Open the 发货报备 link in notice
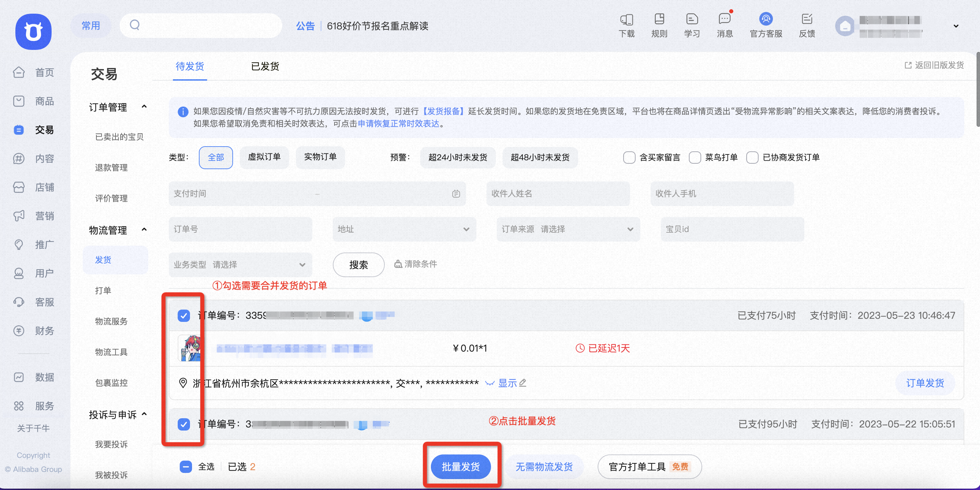Viewport: 980px width, 490px height. (443, 111)
